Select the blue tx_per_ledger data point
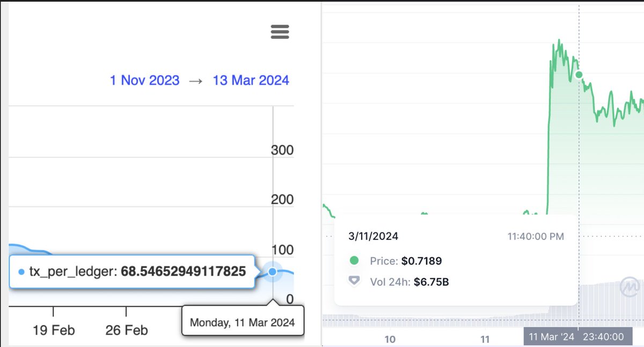Image resolution: width=644 pixels, height=347 pixels. (x=273, y=272)
